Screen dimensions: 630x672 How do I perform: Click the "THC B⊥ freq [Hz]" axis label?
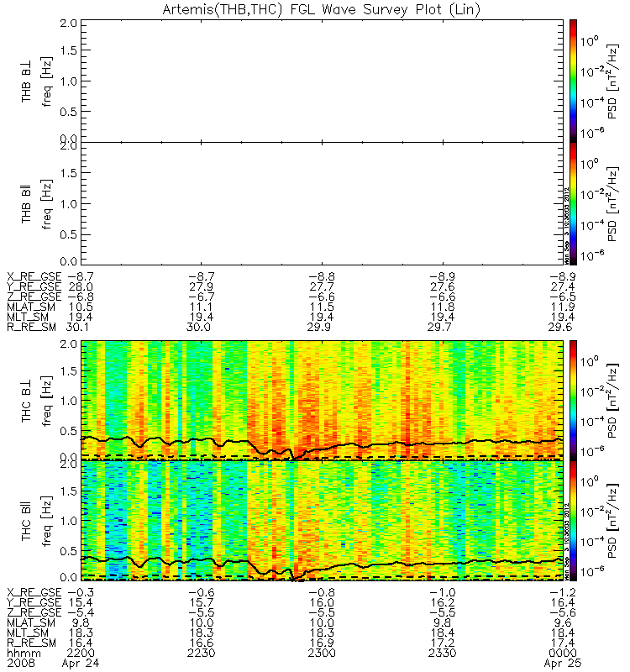pos(36,402)
